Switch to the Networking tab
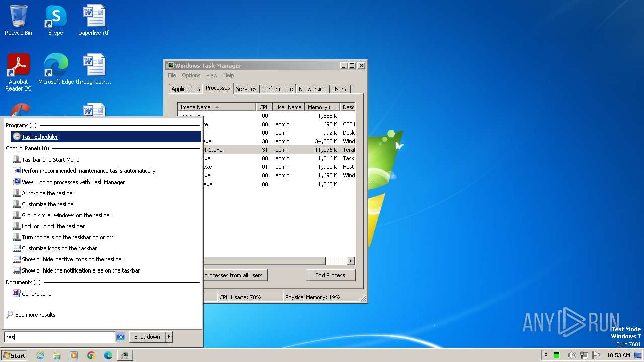Image resolution: width=644 pixels, height=362 pixels. click(x=312, y=89)
